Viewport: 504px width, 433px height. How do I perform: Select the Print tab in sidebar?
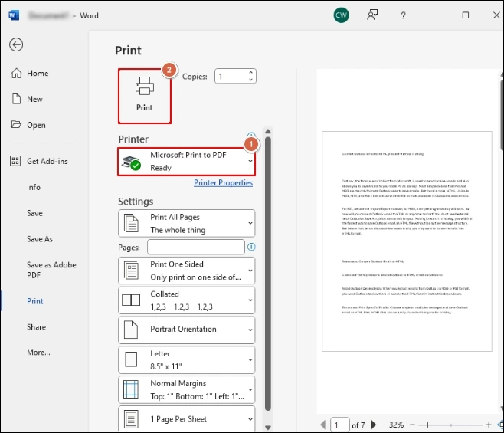[x=34, y=301]
